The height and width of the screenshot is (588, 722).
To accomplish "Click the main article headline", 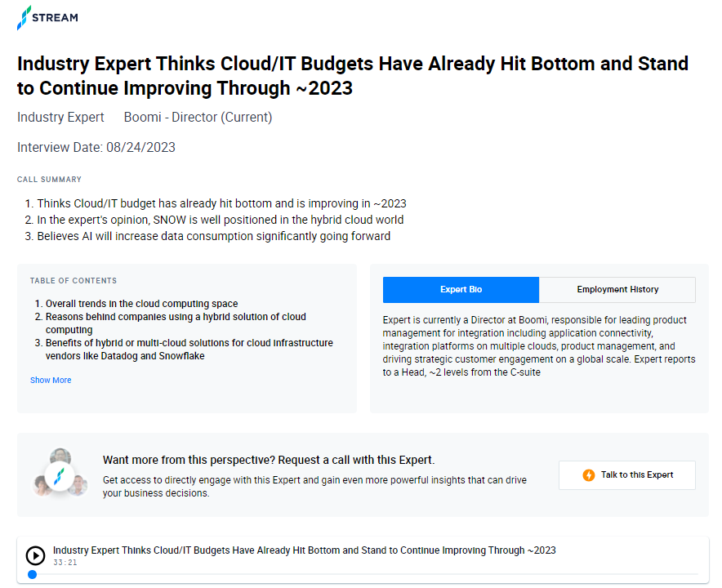I will (353, 76).
